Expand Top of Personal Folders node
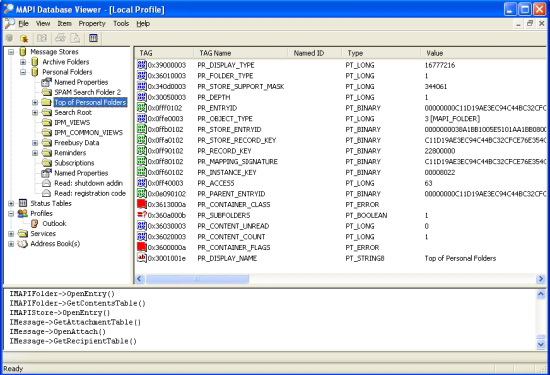 pos(35,102)
